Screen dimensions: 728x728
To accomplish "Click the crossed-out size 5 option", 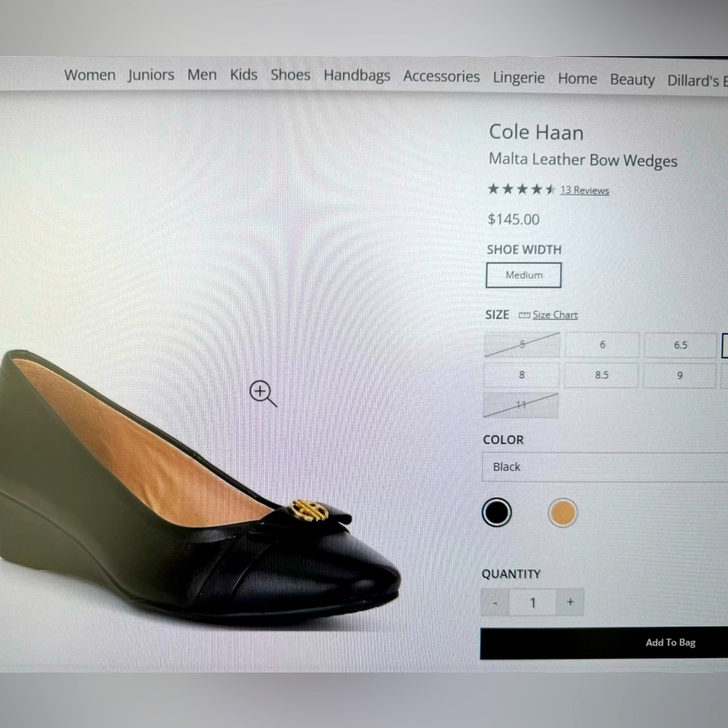I will [x=522, y=344].
